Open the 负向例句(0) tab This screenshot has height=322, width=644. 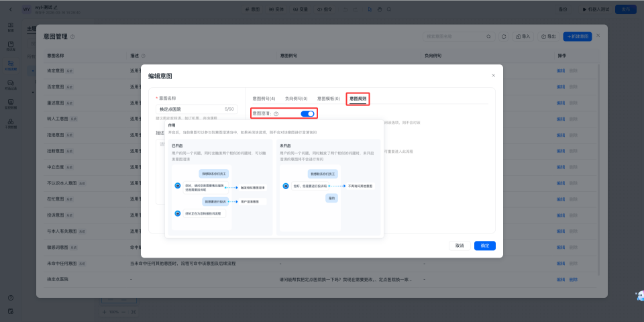pyautogui.click(x=296, y=99)
